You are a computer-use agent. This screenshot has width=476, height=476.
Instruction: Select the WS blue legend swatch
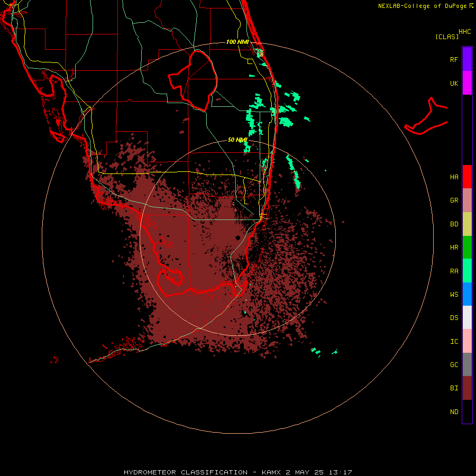467,294
